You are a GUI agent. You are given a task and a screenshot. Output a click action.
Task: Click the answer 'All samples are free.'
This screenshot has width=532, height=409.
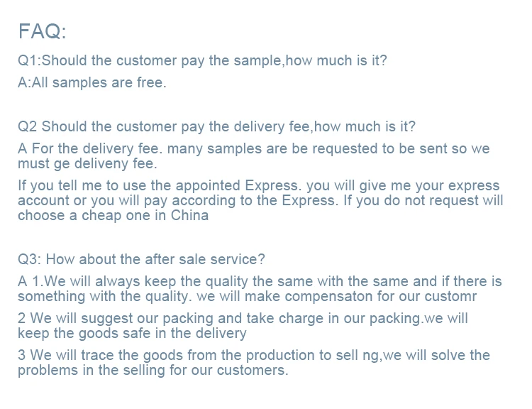[92, 82]
